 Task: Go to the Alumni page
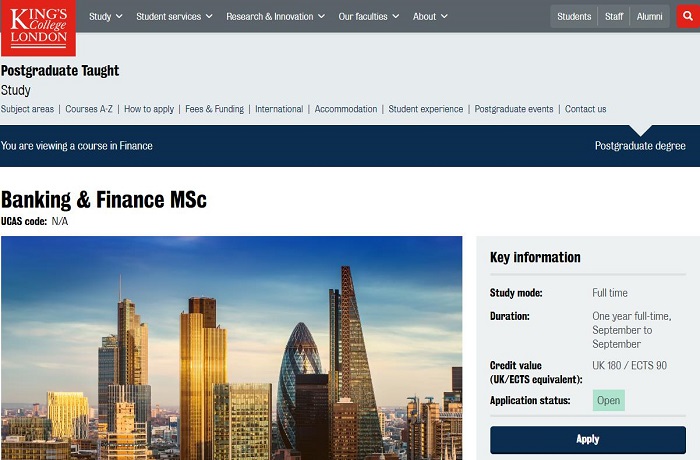point(650,16)
